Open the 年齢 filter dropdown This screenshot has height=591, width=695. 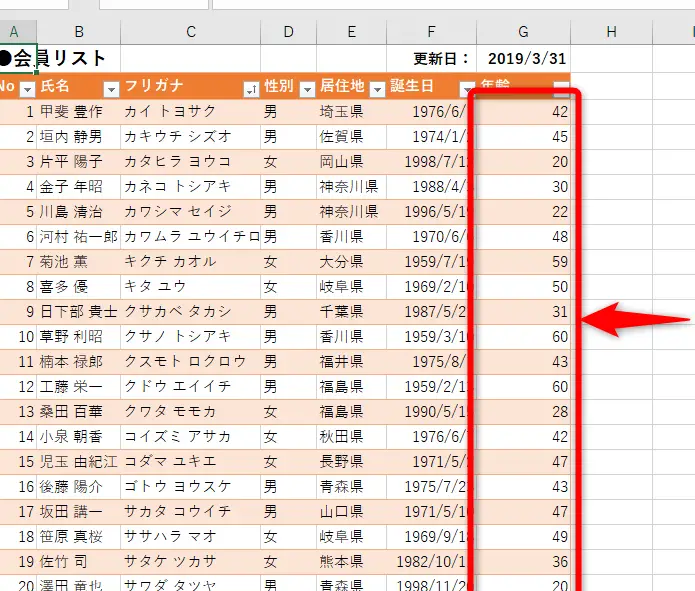tap(561, 87)
